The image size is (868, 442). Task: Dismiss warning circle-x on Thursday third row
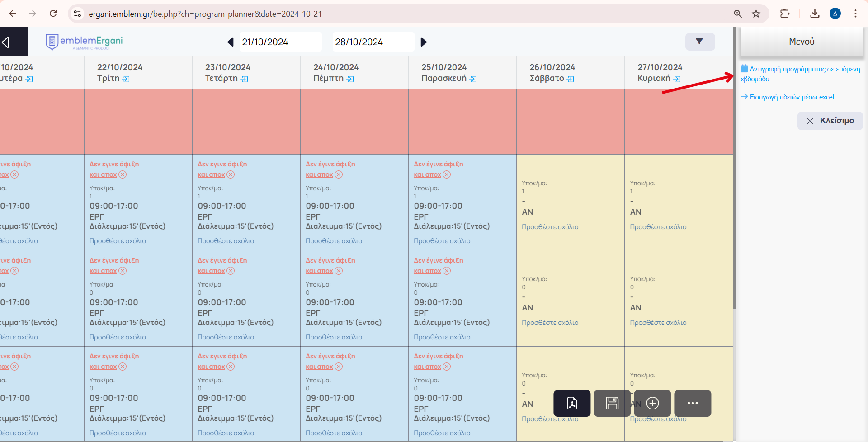coord(339,367)
